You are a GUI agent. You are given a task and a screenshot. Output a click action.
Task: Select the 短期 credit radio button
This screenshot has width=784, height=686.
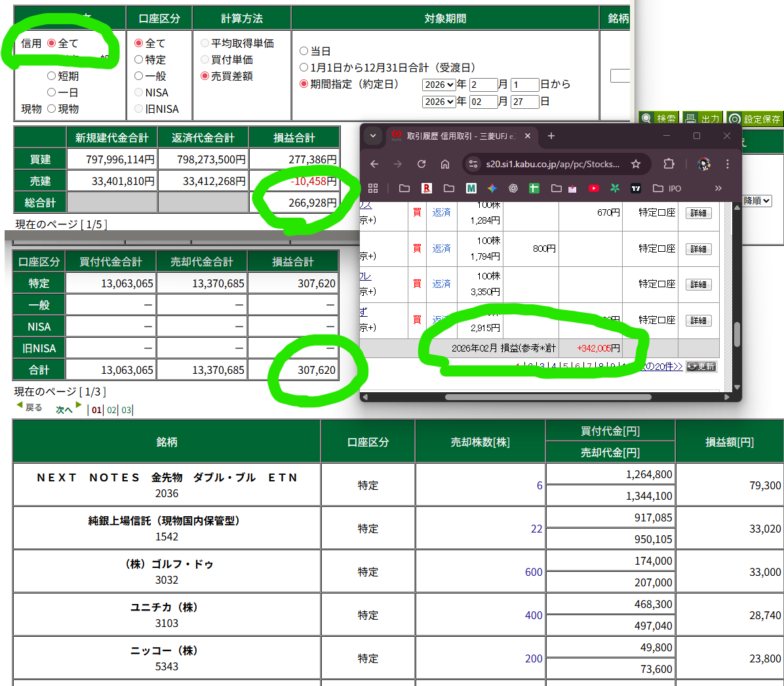pos(52,76)
